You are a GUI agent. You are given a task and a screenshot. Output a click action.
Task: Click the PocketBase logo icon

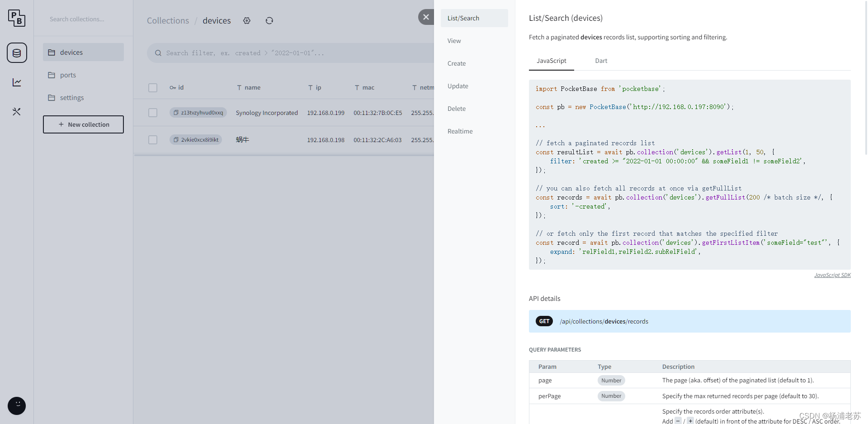coord(17,18)
